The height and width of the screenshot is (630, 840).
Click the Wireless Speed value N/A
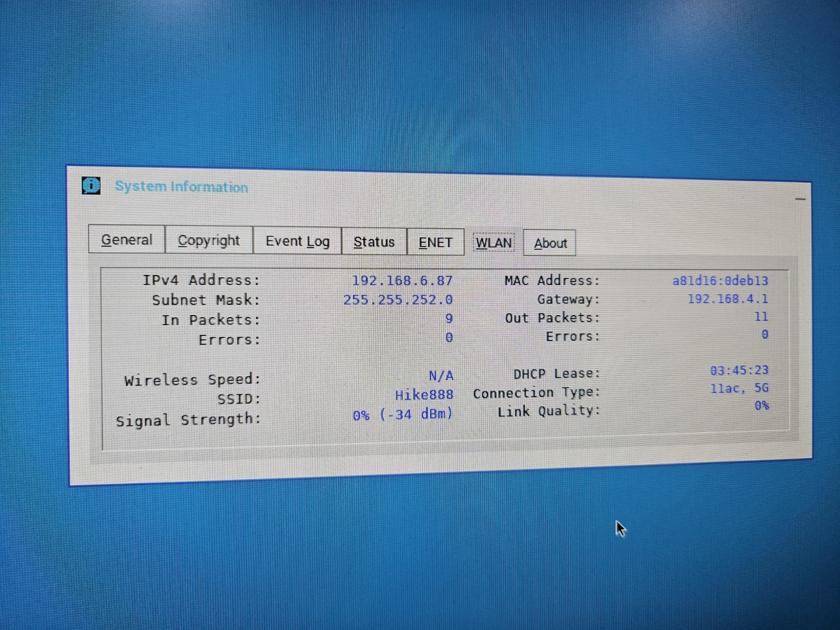coord(441,375)
